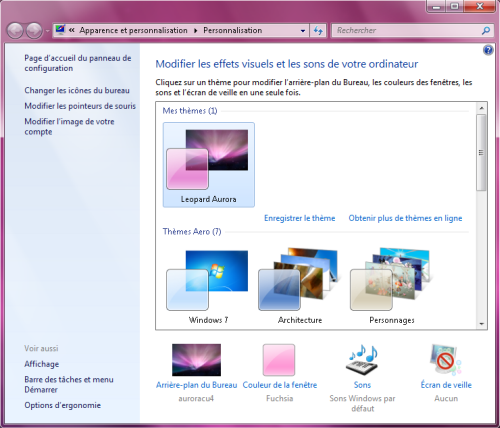The height and width of the screenshot is (428, 500).
Task: Click the search magnifier icon
Action: point(486,31)
